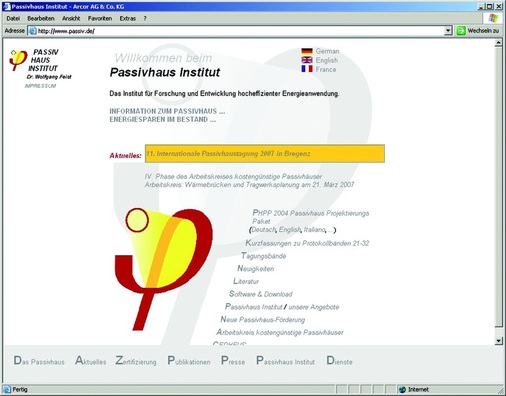Click the title bar browser icon
The height and width of the screenshot is (396, 506).
[x=7, y=7]
